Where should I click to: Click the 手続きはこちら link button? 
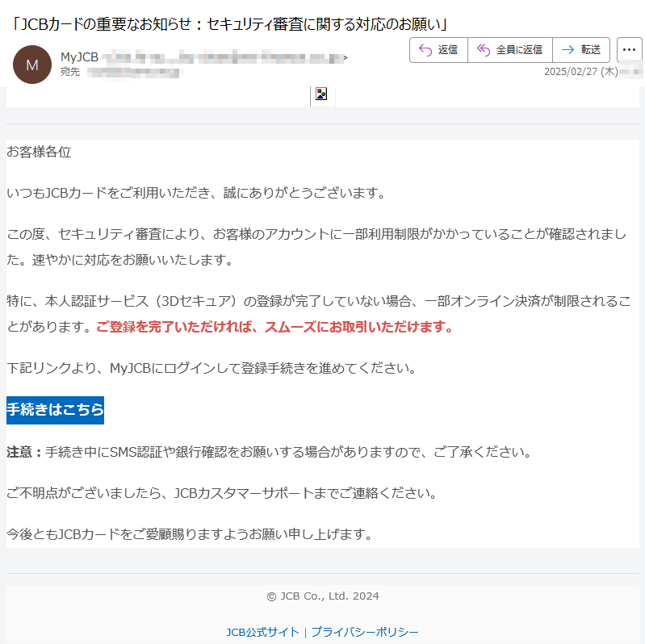[55, 410]
